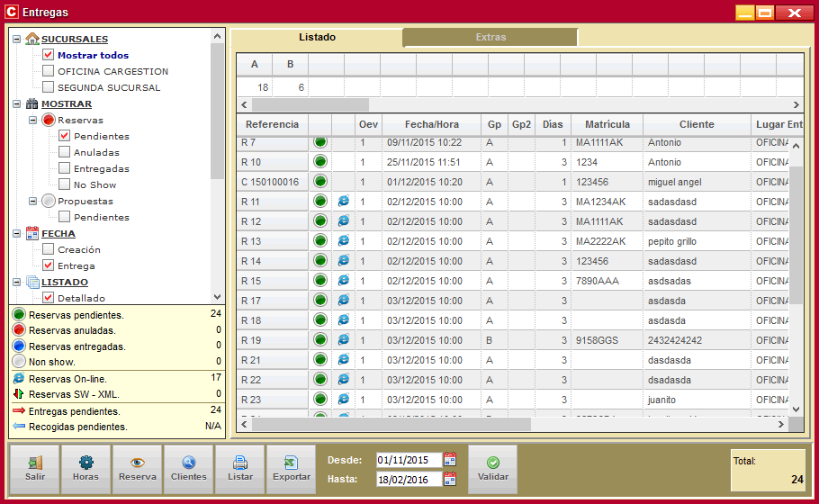Select the Listado tab
The width and height of the screenshot is (819, 504).
(317, 38)
